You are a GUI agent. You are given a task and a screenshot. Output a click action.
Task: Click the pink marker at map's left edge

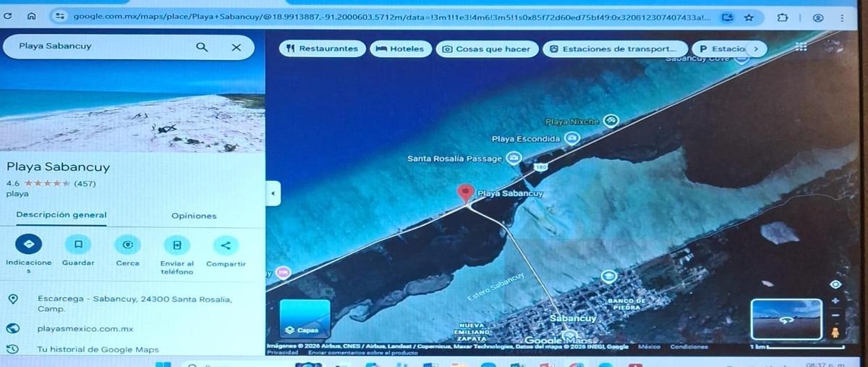pos(283,273)
